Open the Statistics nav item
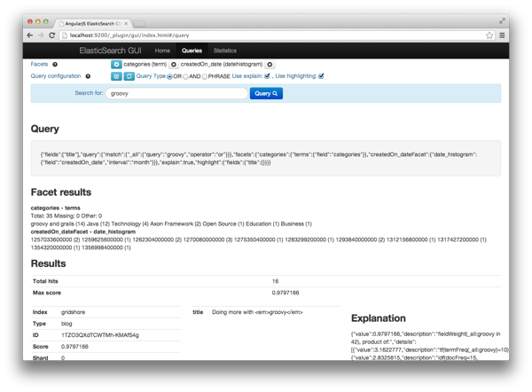The height and width of the screenshot is (392, 532). coord(225,51)
